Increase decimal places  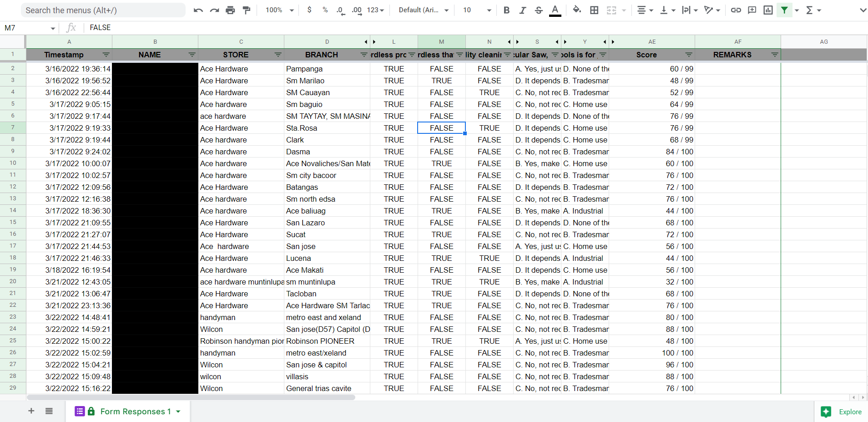point(357,10)
